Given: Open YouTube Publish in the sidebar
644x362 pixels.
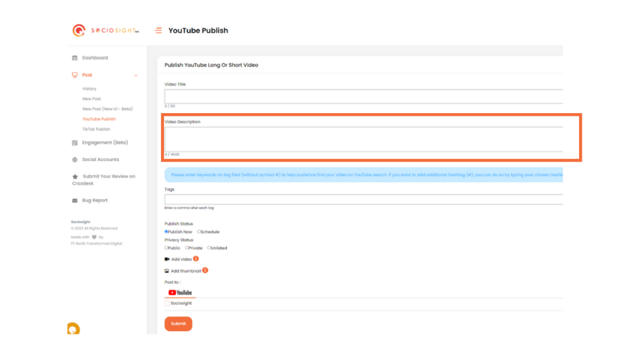Looking at the screenshot, I should (x=99, y=119).
